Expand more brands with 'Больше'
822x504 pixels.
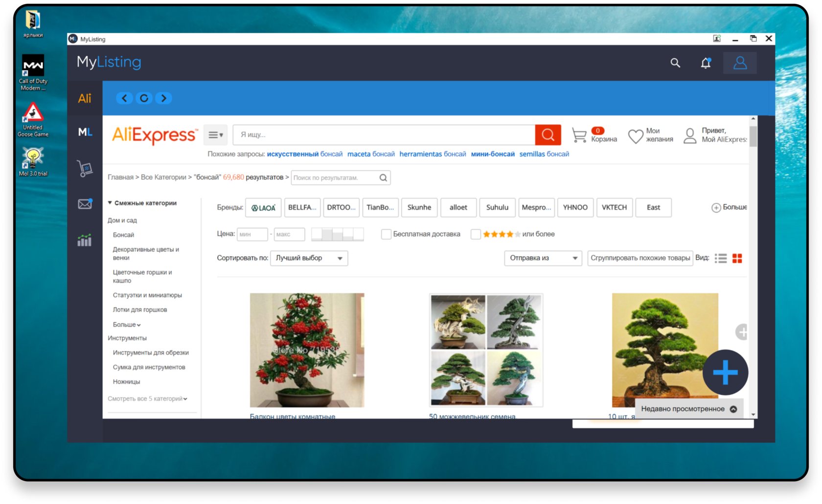click(729, 208)
